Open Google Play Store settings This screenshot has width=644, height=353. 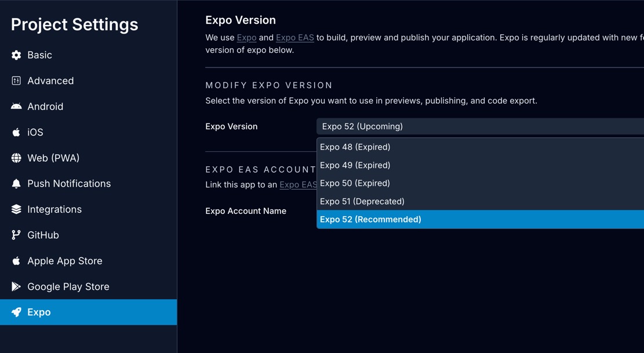pos(88,286)
